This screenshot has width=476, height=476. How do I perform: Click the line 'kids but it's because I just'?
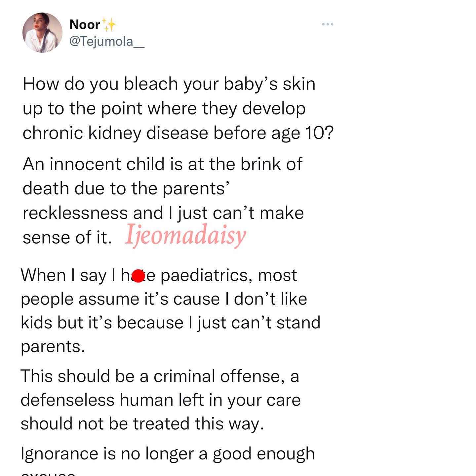[171, 323]
